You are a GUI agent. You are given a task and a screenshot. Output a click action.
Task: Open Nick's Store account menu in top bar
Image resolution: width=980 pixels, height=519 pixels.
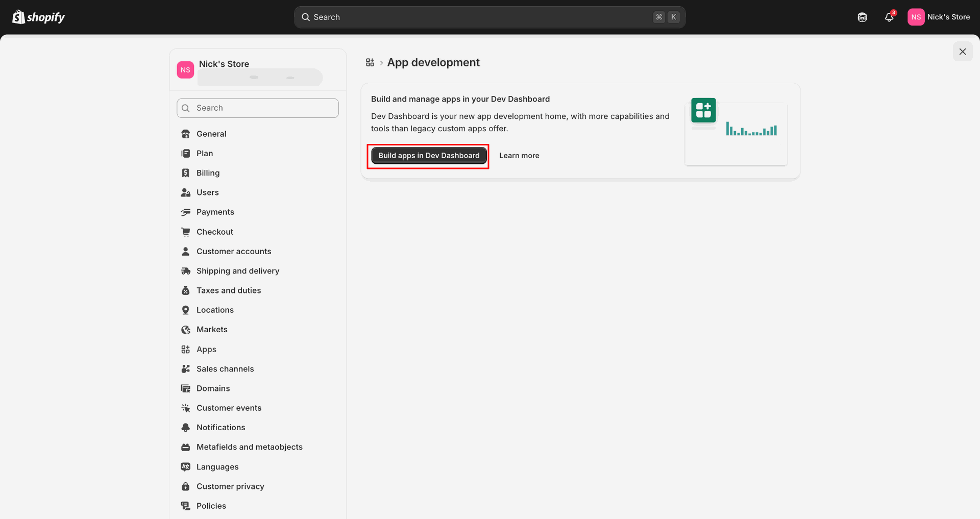click(x=939, y=17)
